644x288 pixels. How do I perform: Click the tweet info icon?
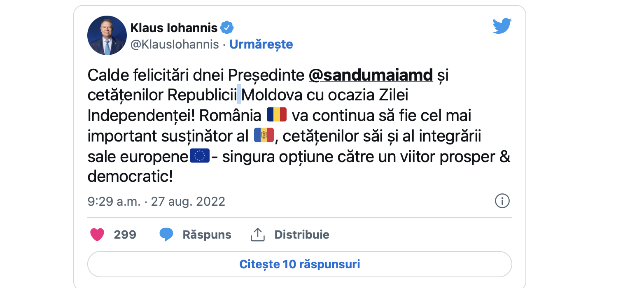[x=502, y=201]
